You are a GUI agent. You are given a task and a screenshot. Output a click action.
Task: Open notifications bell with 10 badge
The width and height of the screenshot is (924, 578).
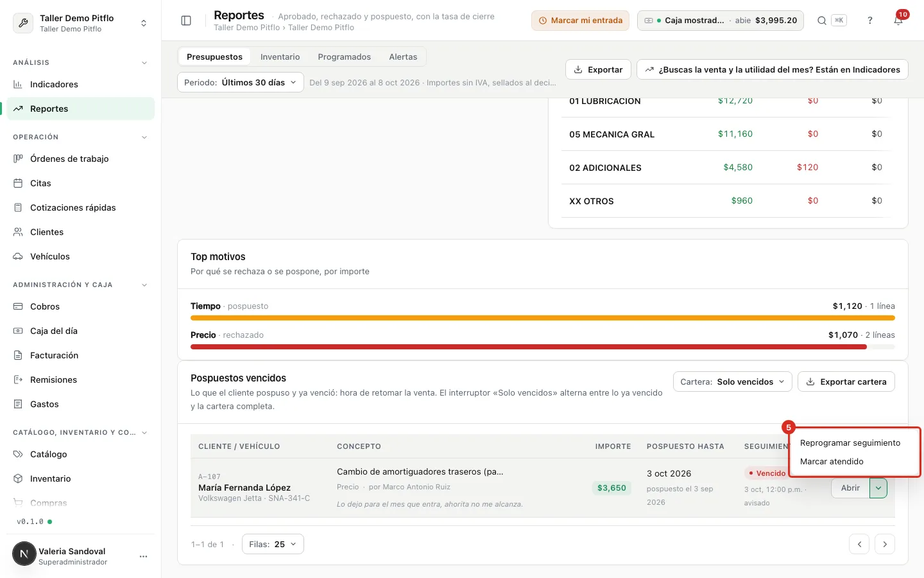point(898,21)
